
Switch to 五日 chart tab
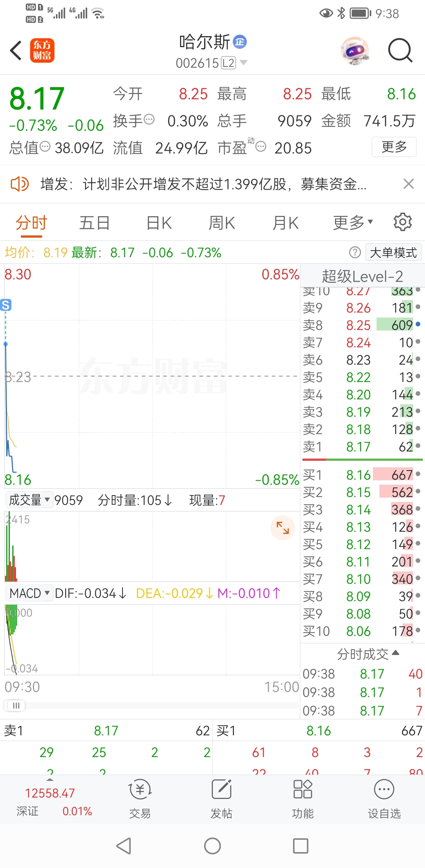[95, 223]
